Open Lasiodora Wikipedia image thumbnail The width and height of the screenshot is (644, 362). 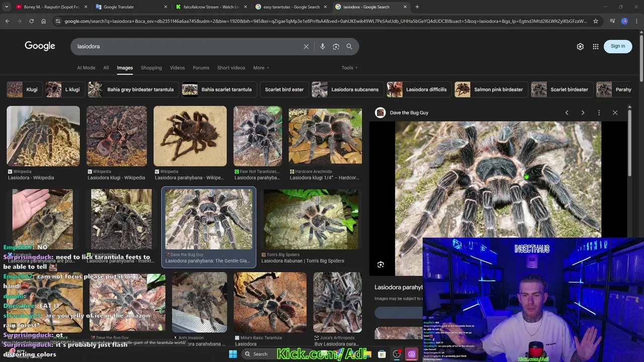[43, 136]
